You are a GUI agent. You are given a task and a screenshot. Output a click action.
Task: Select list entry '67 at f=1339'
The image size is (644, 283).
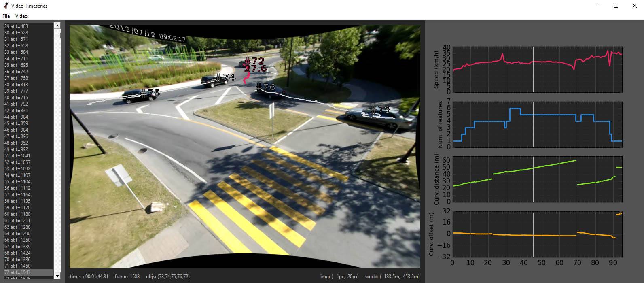(x=28, y=247)
